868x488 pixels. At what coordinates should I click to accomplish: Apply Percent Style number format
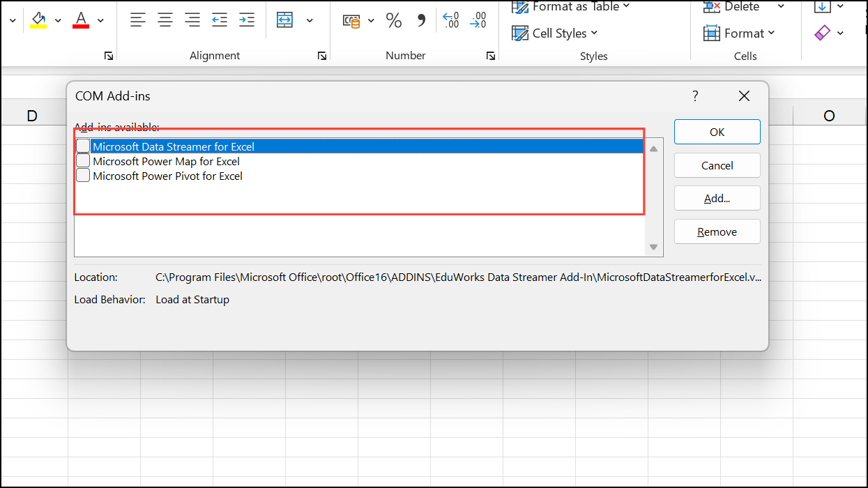click(x=394, y=21)
